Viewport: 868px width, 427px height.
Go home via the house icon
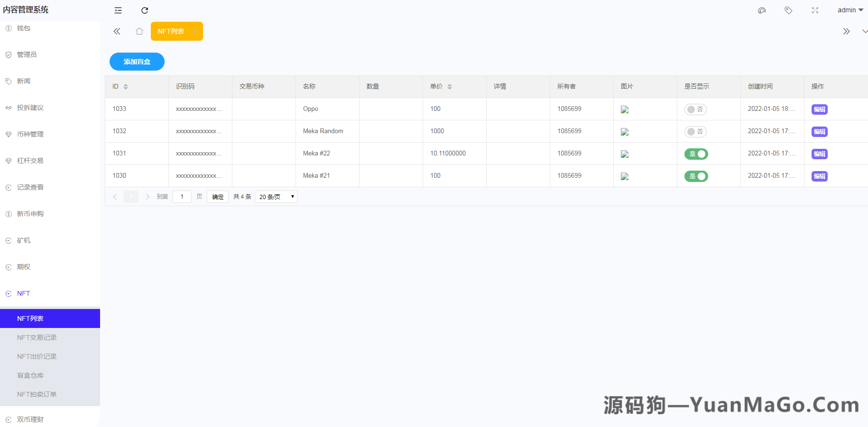coord(139,31)
